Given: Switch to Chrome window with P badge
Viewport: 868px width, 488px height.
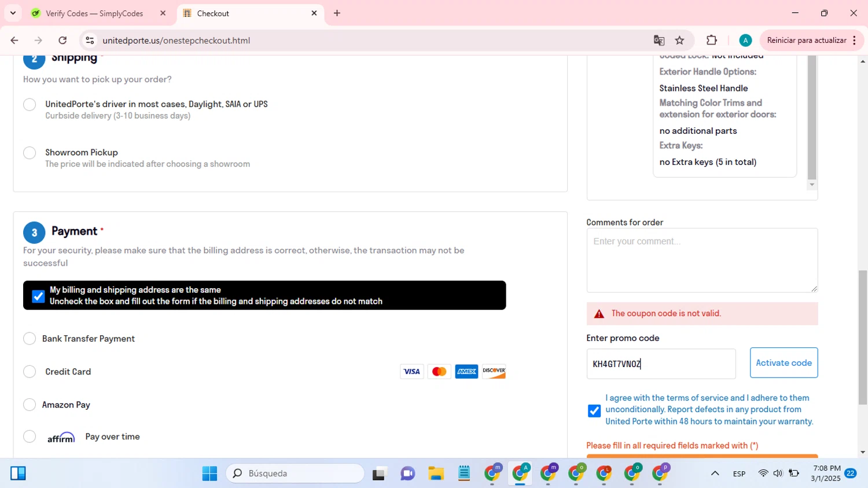Looking at the screenshot, I should pos(660,474).
